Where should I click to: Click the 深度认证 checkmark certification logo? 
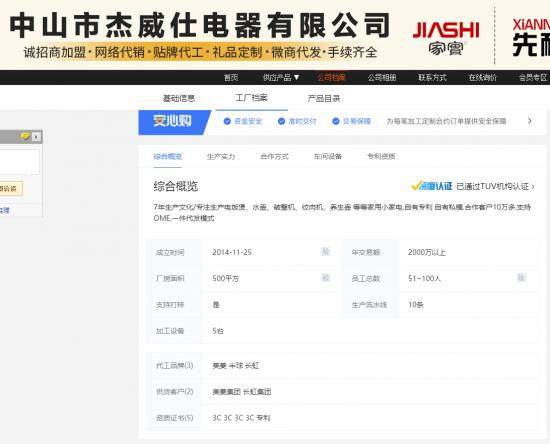(432, 186)
